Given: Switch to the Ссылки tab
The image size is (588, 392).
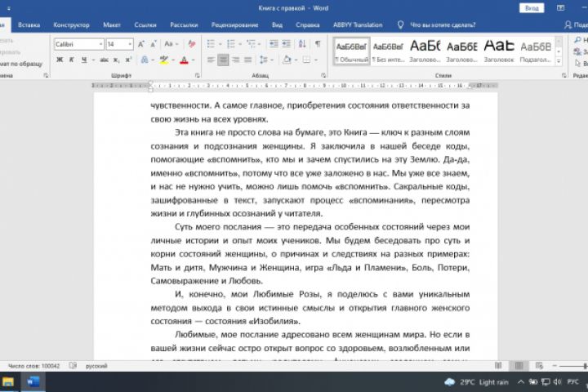Looking at the screenshot, I should tap(145, 24).
